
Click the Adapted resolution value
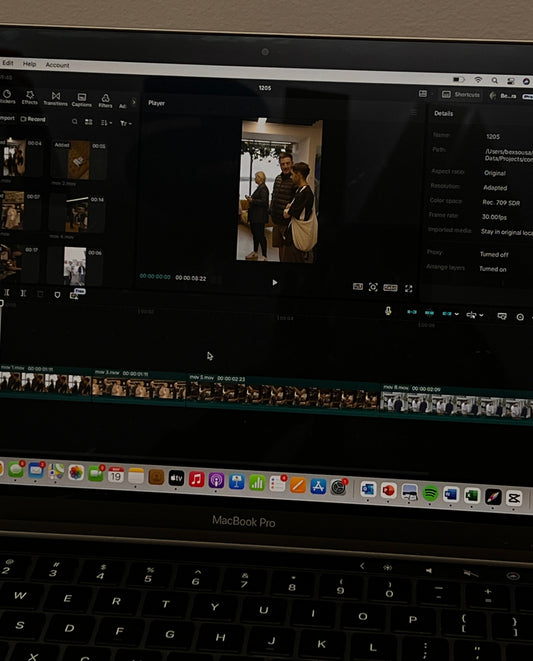(x=495, y=188)
